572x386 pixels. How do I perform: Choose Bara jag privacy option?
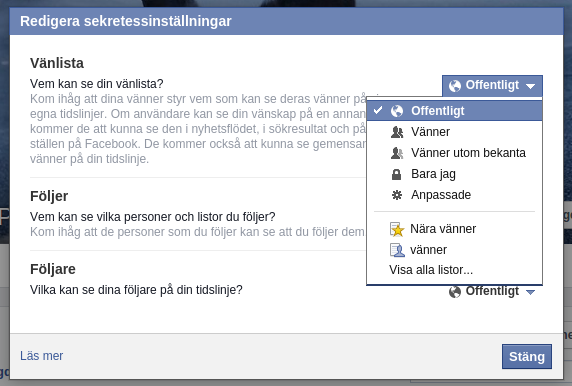coord(454,174)
